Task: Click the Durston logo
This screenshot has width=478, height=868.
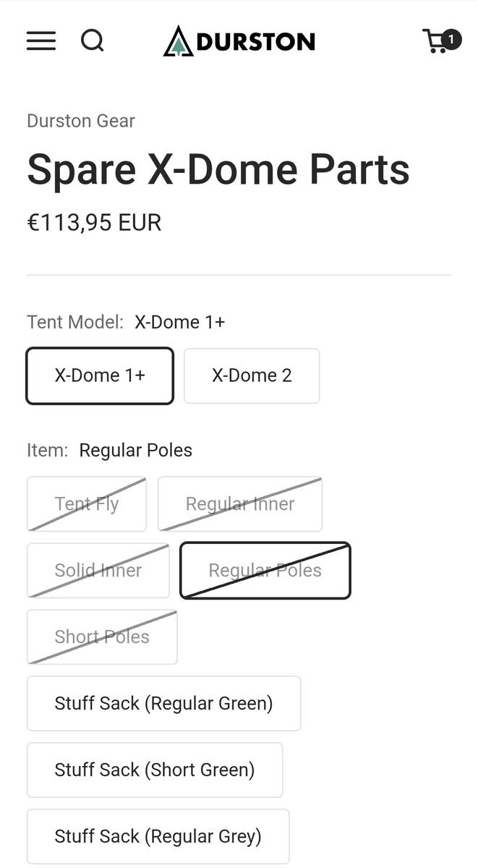Action: [239, 41]
